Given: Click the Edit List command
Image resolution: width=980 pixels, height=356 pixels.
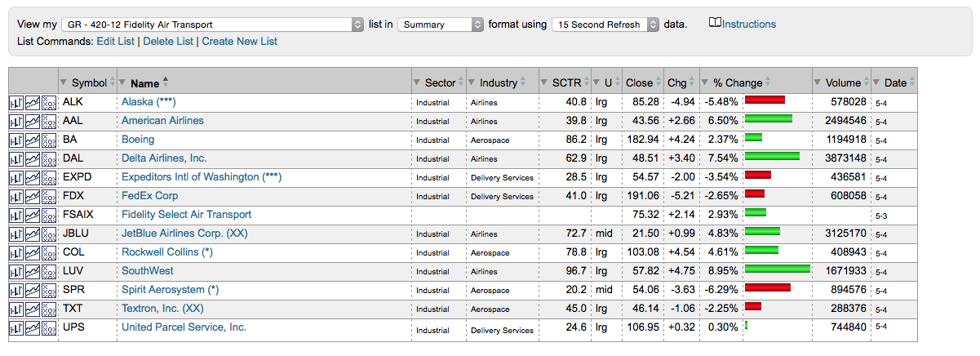Looking at the screenshot, I should point(116,41).
